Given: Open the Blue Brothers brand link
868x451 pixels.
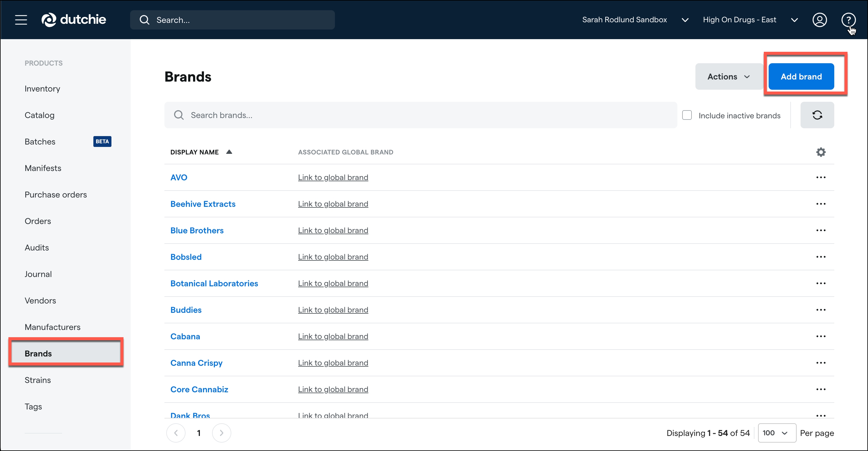Looking at the screenshot, I should (197, 231).
